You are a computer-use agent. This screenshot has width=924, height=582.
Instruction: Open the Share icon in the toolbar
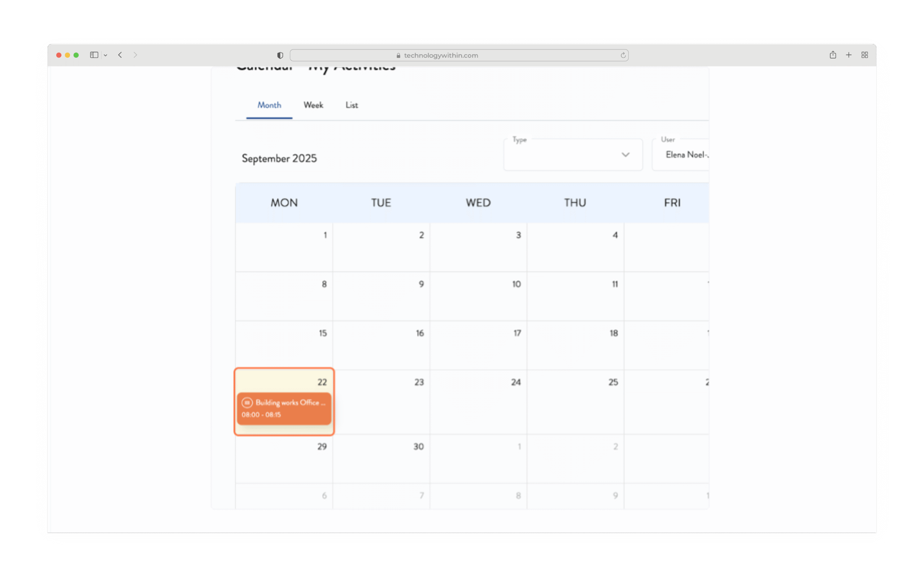832,55
